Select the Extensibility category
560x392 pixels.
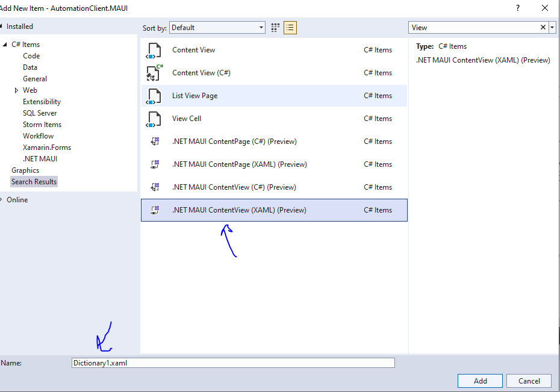coord(42,102)
